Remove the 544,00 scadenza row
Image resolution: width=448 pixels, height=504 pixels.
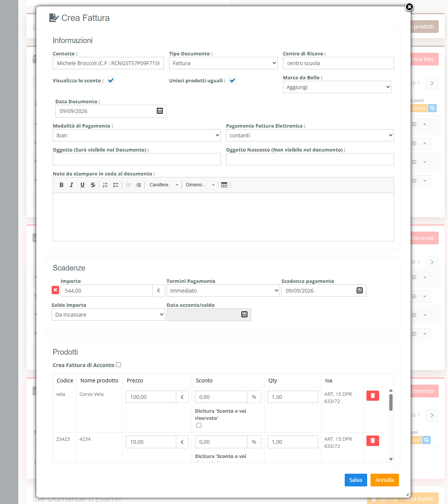click(x=55, y=290)
